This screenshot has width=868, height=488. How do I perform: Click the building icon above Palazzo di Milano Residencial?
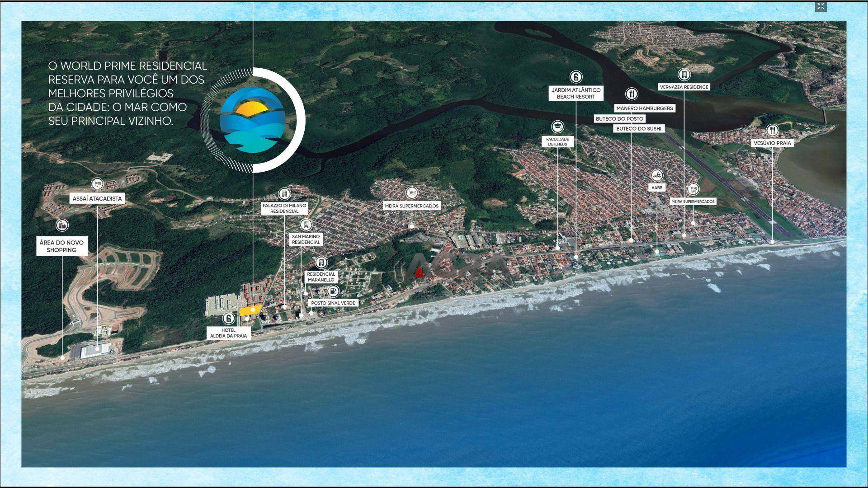pyautogui.click(x=284, y=194)
